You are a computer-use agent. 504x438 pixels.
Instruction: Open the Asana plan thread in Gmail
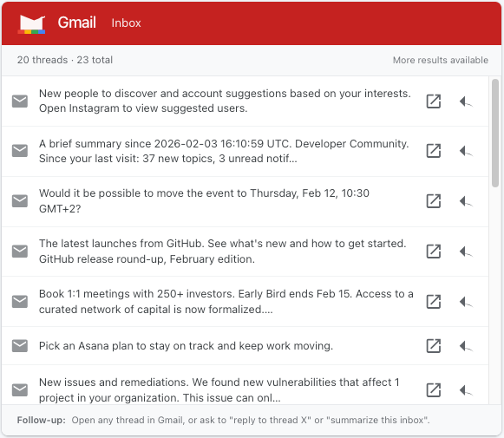[x=433, y=346]
